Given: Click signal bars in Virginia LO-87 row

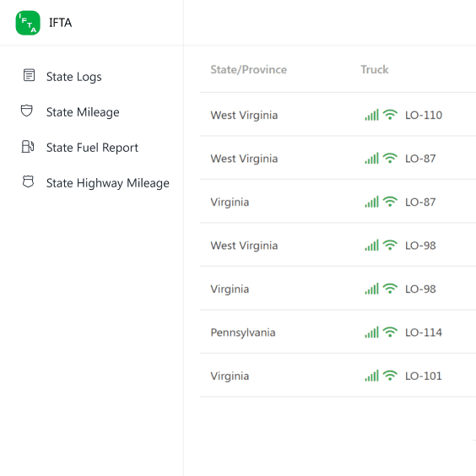Looking at the screenshot, I should [371, 202].
